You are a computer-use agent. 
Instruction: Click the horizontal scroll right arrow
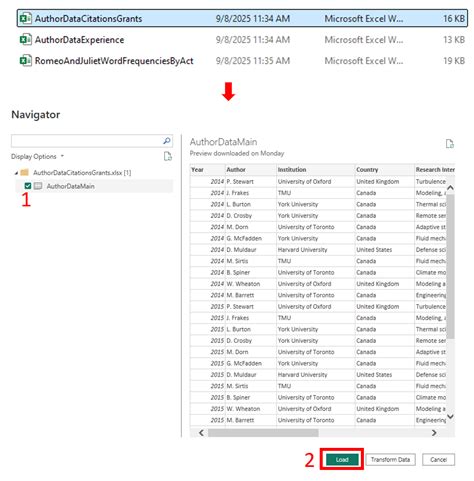click(434, 433)
